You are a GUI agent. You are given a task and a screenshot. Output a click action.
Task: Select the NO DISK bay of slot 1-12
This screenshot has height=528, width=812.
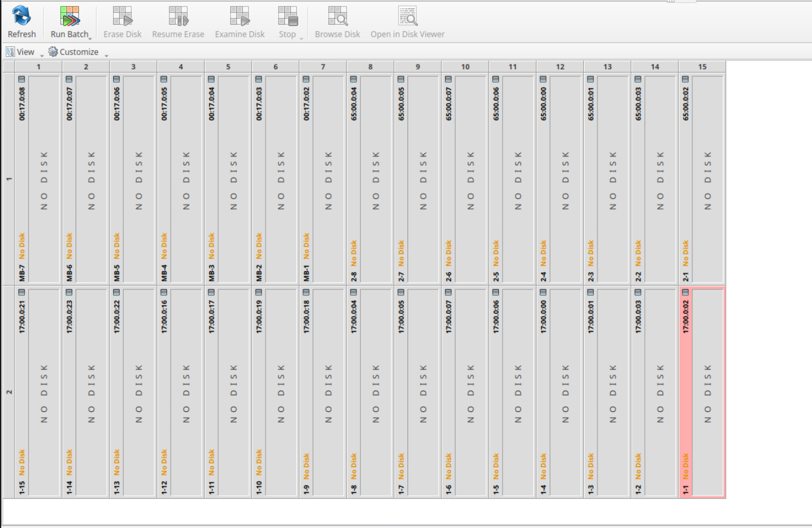[186, 391]
